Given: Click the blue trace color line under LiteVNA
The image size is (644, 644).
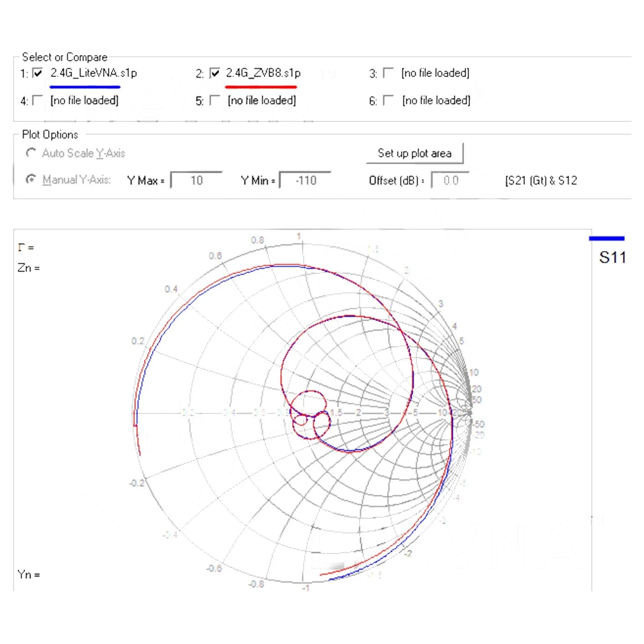Looking at the screenshot, I should (85, 87).
